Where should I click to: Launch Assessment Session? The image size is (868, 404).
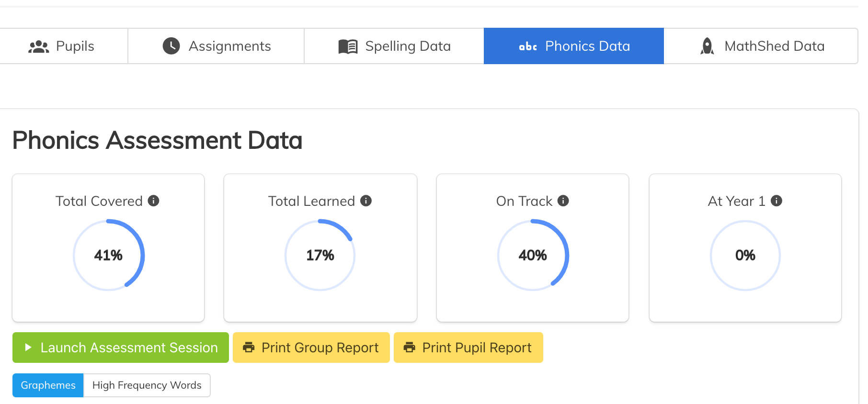point(121,348)
